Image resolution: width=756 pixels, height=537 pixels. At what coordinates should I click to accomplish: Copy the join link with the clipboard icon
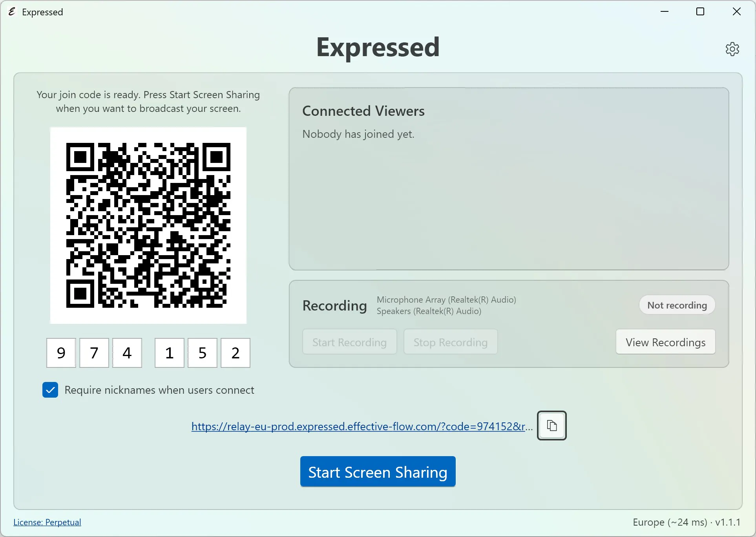coord(551,426)
